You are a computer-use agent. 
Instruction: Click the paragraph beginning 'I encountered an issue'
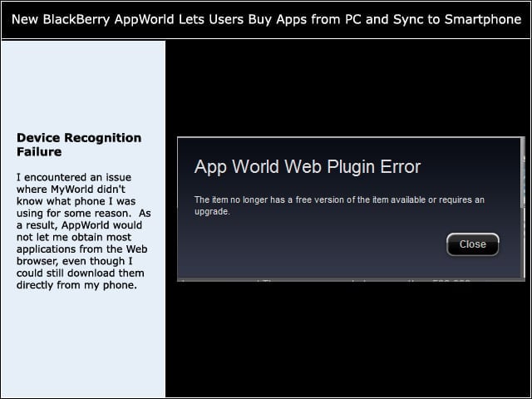83,231
